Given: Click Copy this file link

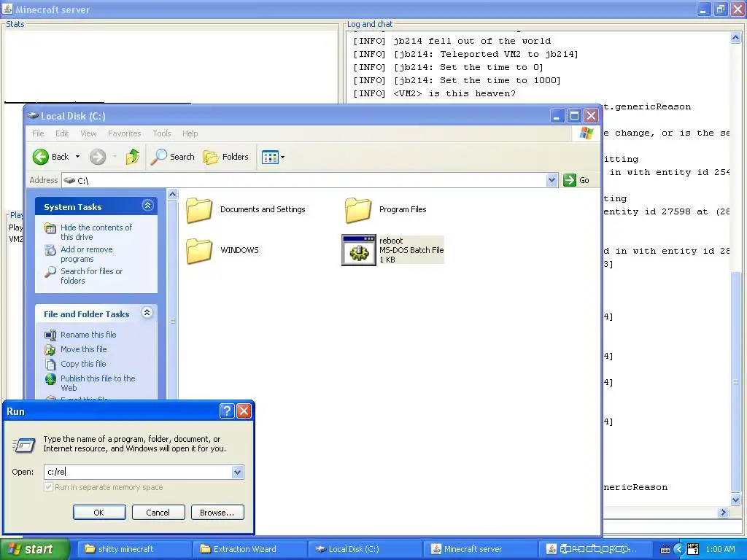Looking at the screenshot, I should click(83, 364).
